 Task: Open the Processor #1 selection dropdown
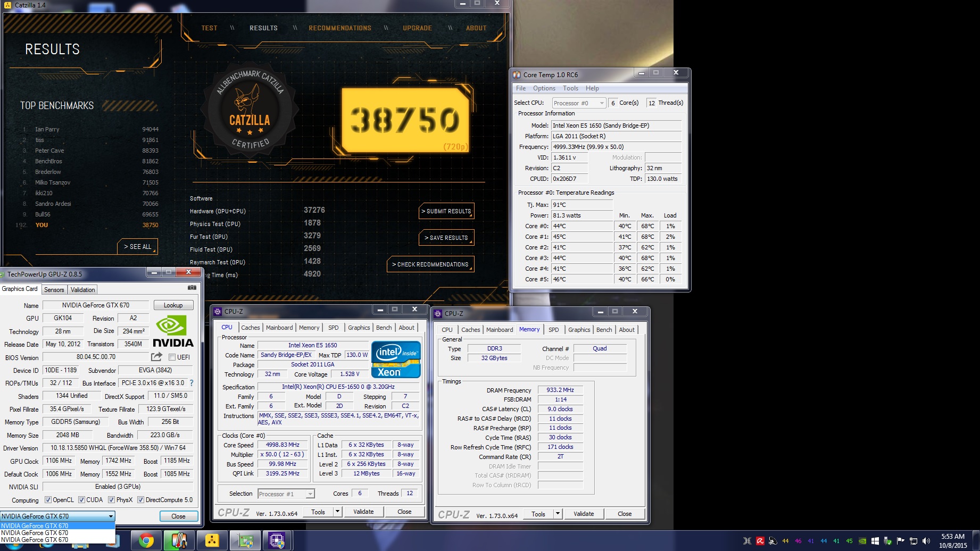click(286, 494)
